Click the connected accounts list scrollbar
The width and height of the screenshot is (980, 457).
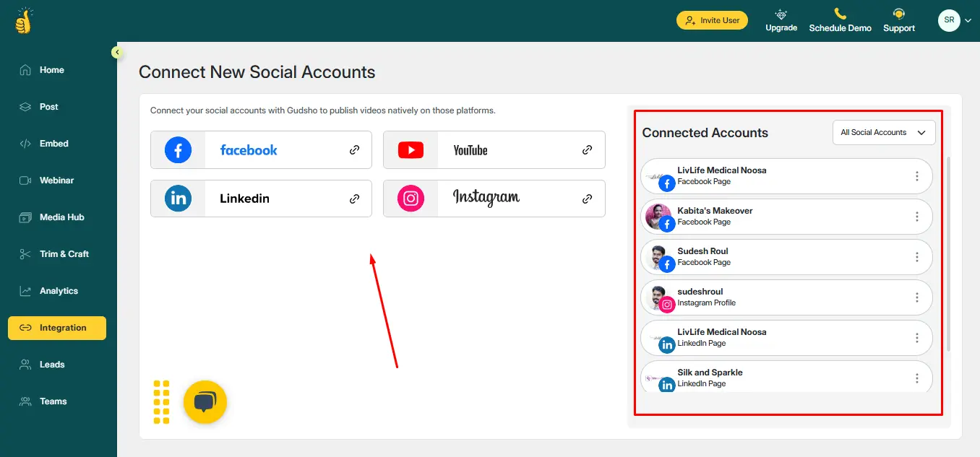pyautogui.click(x=948, y=254)
